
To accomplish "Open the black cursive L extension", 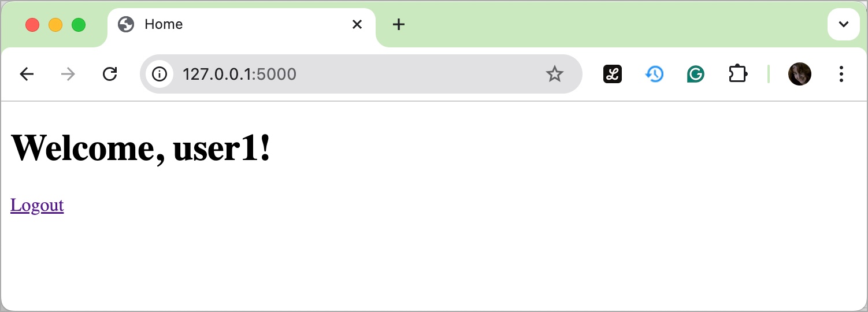I will pos(613,74).
